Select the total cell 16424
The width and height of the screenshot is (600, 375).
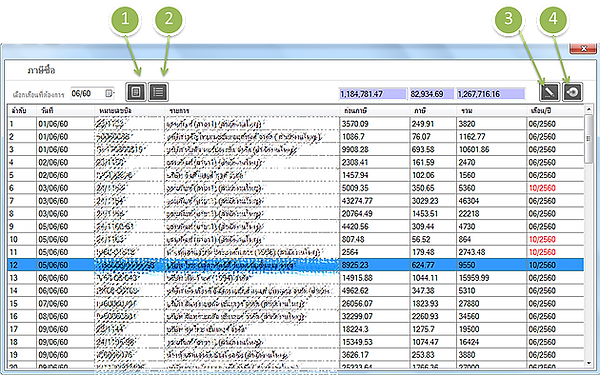click(491, 342)
